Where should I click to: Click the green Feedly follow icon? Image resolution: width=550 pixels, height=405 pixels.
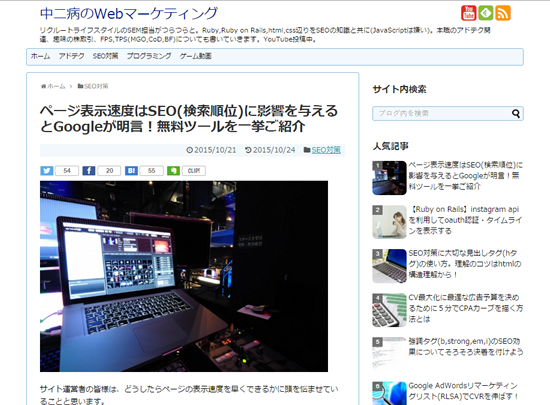tap(486, 13)
